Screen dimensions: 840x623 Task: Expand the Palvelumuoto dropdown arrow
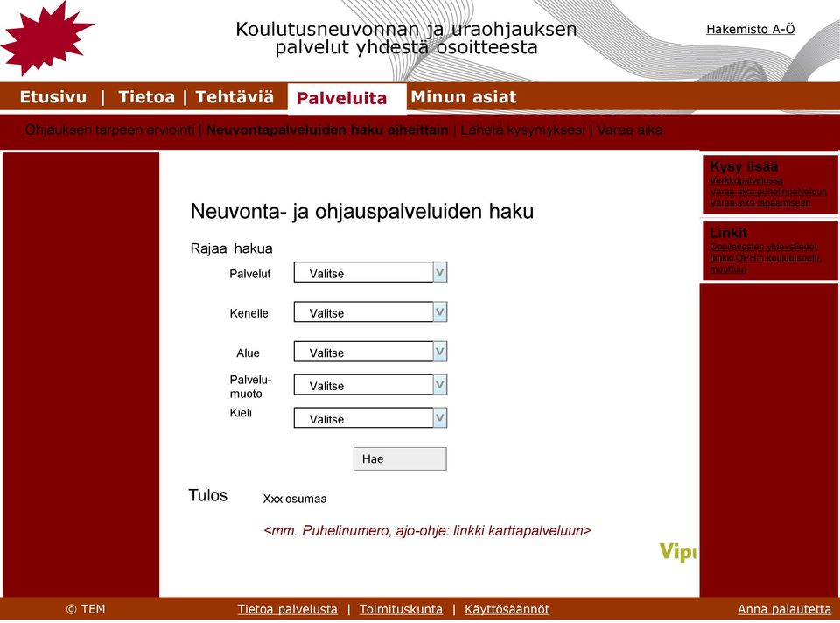pyautogui.click(x=440, y=385)
